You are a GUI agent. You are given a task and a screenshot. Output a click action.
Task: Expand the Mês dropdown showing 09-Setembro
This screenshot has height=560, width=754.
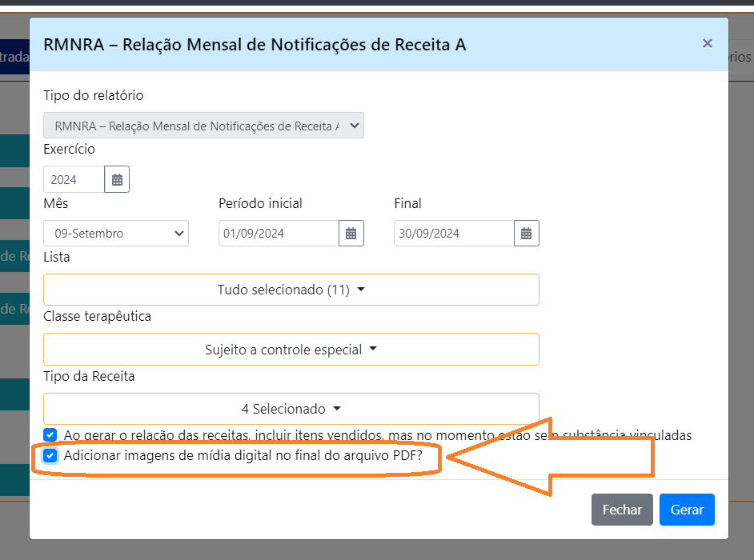pos(116,234)
